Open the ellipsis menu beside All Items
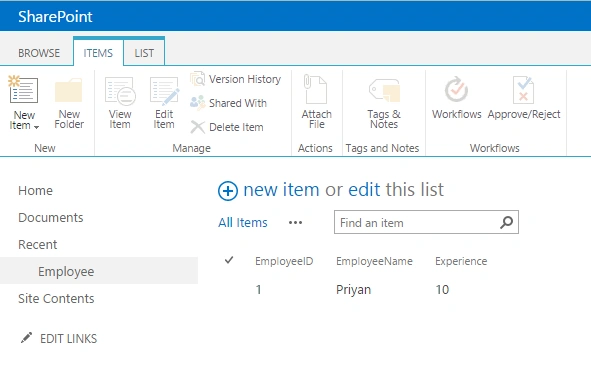Image resolution: width=591 pixels, height=384 pixels. [295, 223]
